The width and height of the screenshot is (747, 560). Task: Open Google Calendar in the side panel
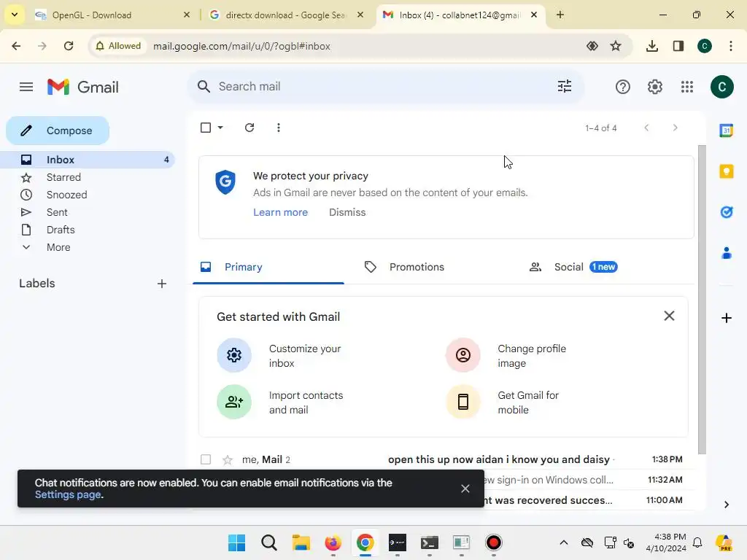(x=726, y=130)
